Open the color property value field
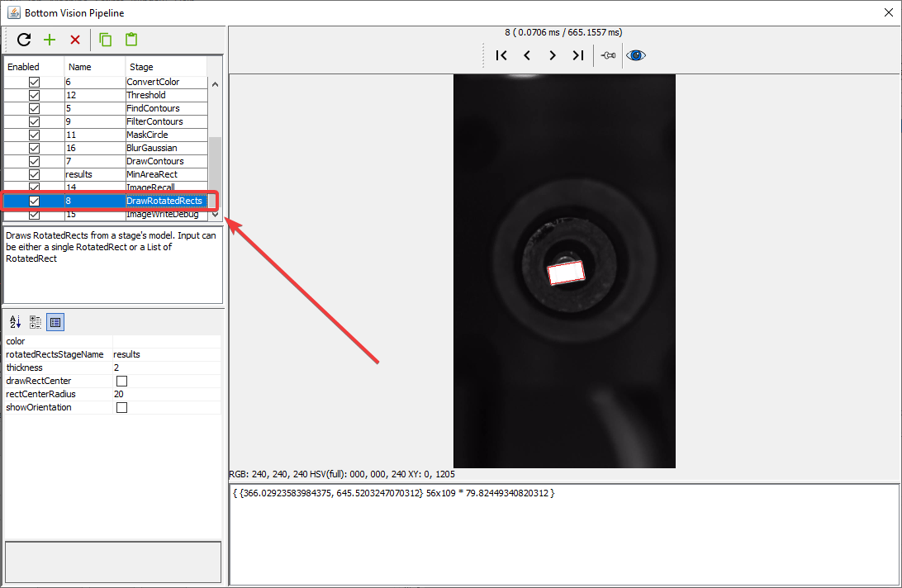Viewport: 902px width, 588px height. (x=166, y=341)
